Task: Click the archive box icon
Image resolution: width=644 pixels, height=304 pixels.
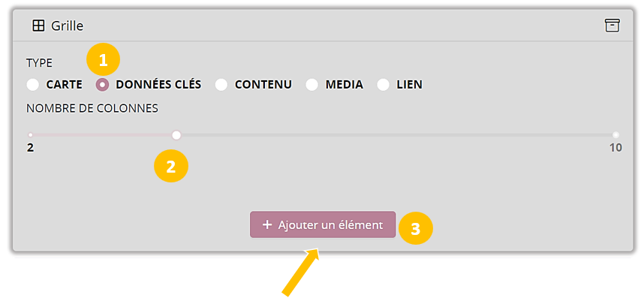Action: point(612,26)
